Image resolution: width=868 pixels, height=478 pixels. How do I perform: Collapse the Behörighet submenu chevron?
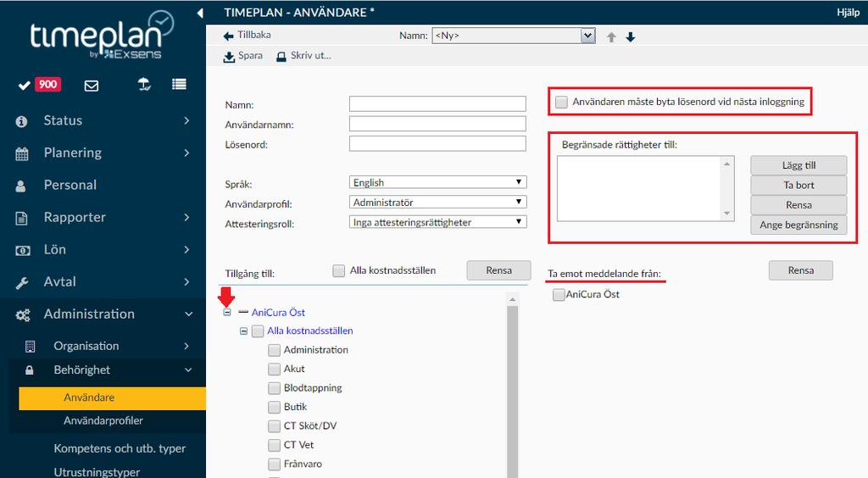pos(188,370)
